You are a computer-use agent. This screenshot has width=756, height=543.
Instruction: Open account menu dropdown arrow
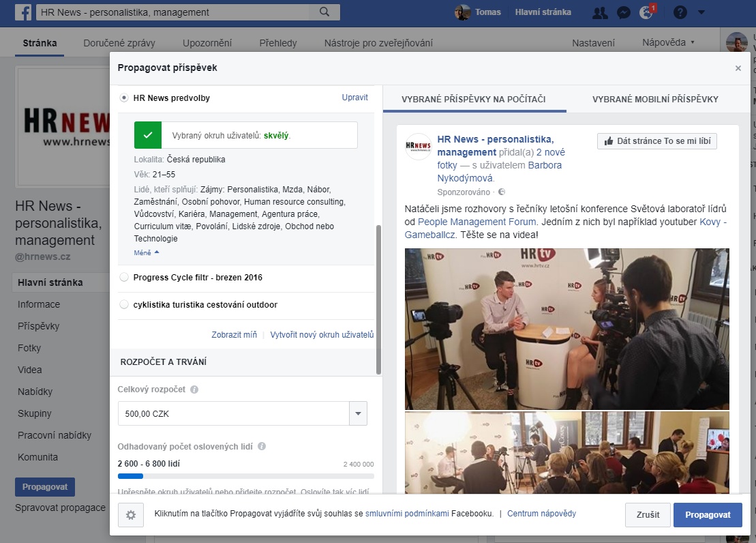tap(701, 12)
